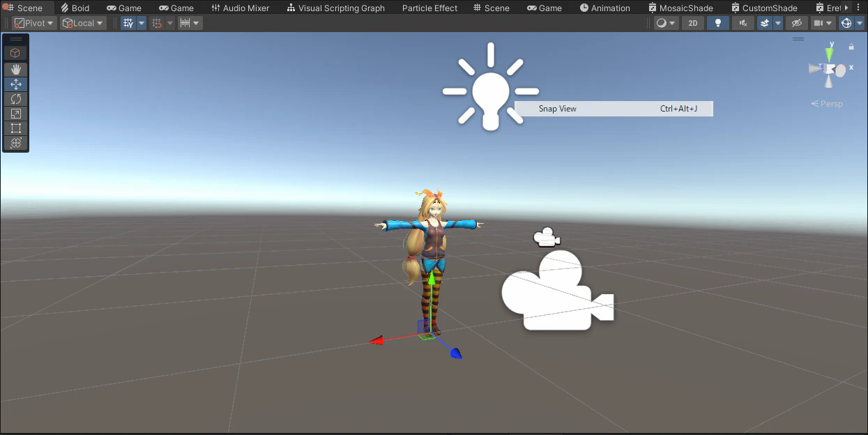The height and width of the screenshot is (435, 868).
Task: Click the orange cube tool context icon
Action: tap(15, 53)
